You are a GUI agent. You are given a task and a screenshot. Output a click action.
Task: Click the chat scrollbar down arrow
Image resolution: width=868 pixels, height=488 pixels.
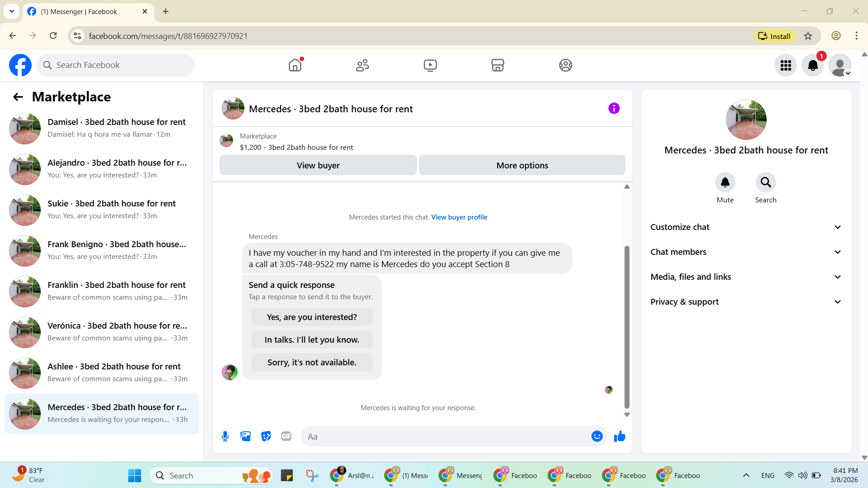pyautogui.click(x=627, y=415)
